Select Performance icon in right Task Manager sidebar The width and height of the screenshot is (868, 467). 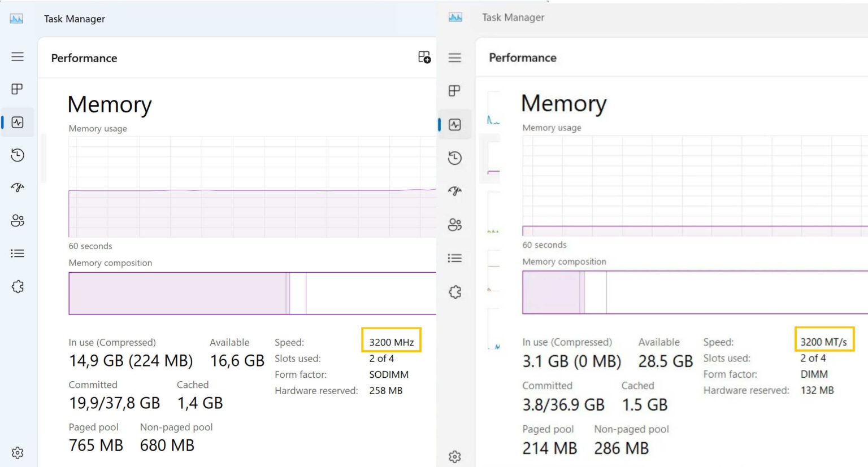455,125
